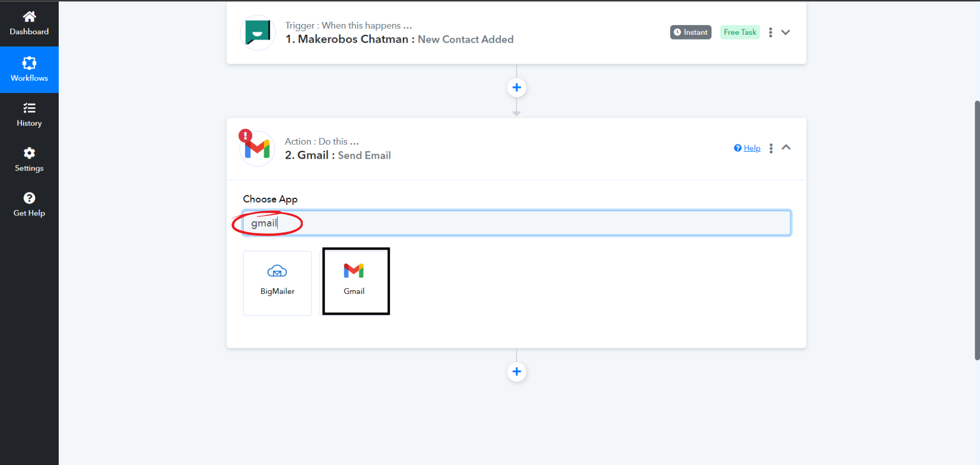Image resolution: width=980 pixels, height=465 pixels.
Task: Select the BigMailer app tile
Action: [277, 283]
